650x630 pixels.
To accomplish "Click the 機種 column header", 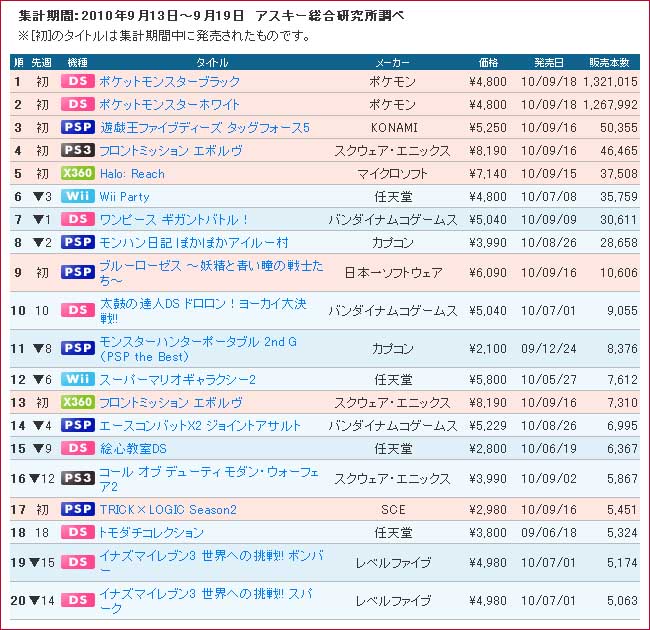I will click(77, 63).
